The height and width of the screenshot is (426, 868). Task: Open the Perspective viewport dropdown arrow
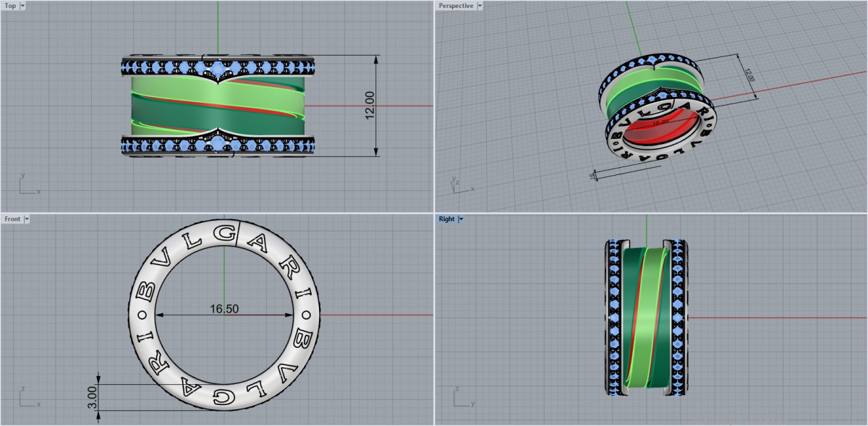point(480,6)
